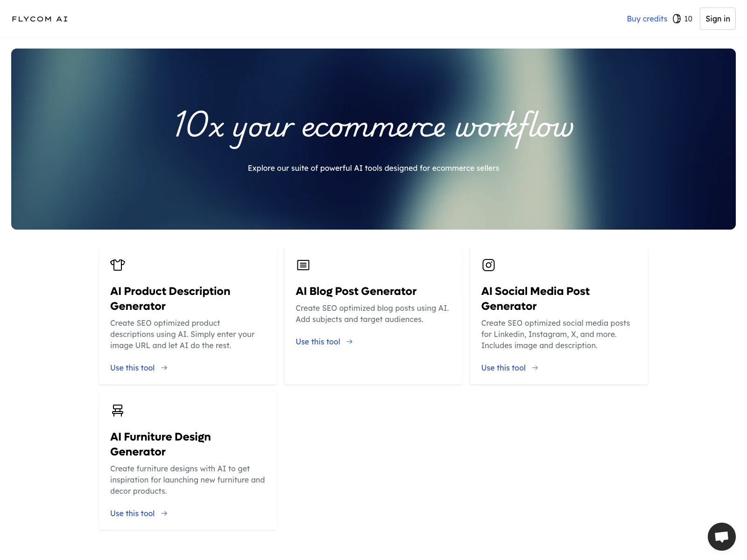Click the chair icon on Furniture Design card
This screenshot has height=560, width=747.
point(118,410)
